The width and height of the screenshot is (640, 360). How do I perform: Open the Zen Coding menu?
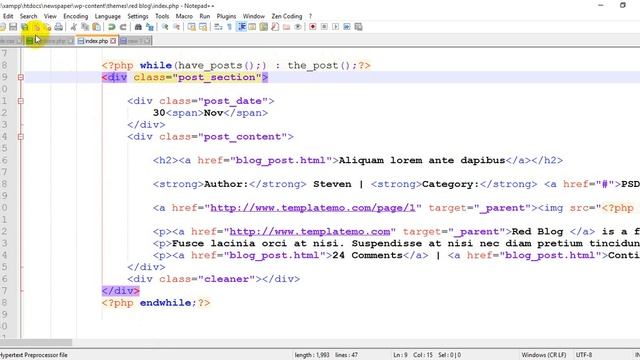click(287, 16)
